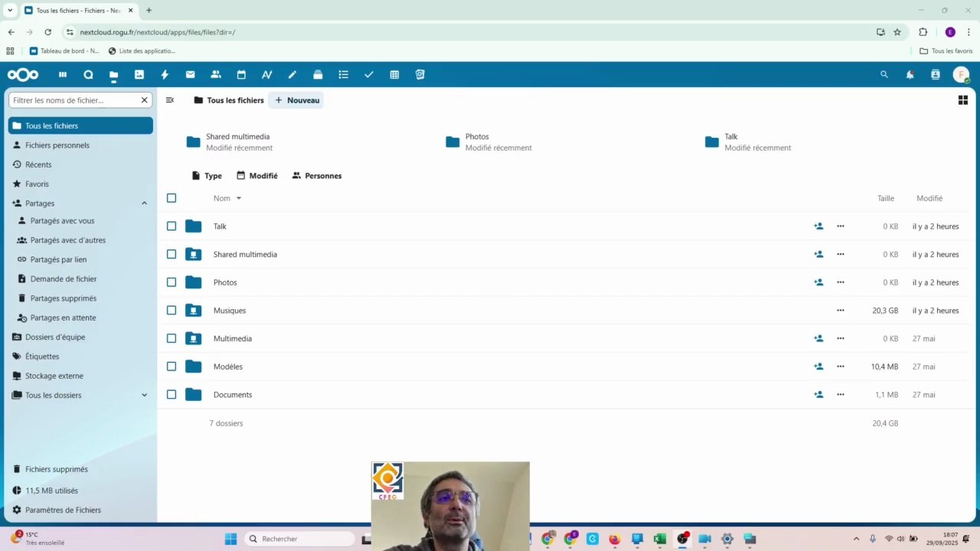Image resolution: width=980 pixels, height=551 pixels.
Task: Open the Calendar app icon in top bar
Action: [x=241, y=74]
